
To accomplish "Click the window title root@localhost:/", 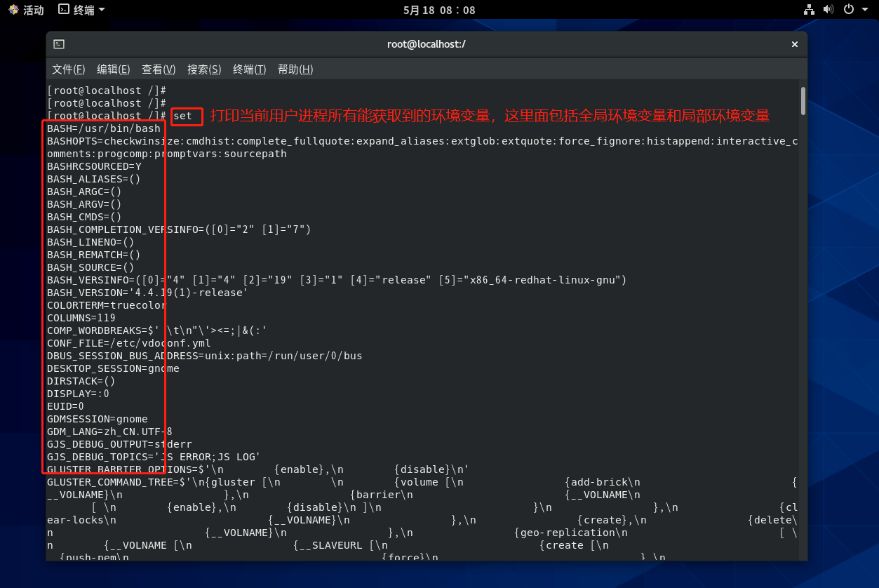I will pos(427,44).
